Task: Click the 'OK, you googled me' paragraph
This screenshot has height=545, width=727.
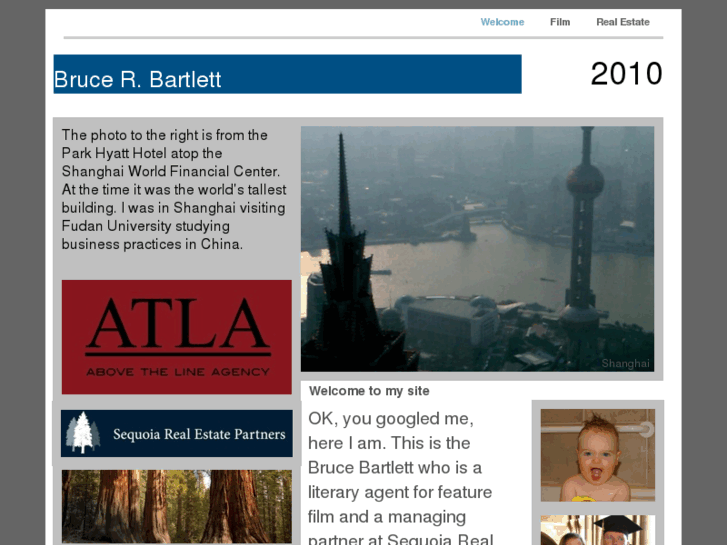Action: point(400,479)
